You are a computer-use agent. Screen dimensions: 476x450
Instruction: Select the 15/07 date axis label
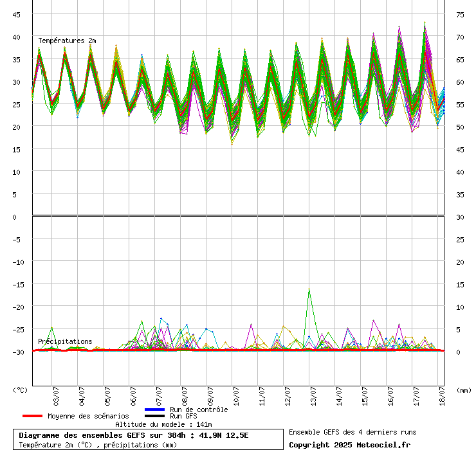click(365, 396)
